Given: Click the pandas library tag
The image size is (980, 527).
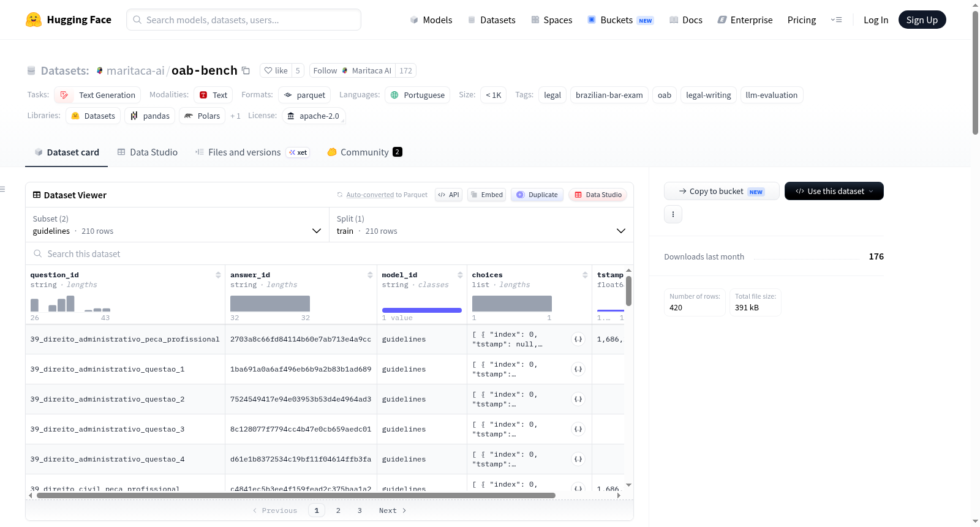Looking at the screenshot, I should (150, 116).
